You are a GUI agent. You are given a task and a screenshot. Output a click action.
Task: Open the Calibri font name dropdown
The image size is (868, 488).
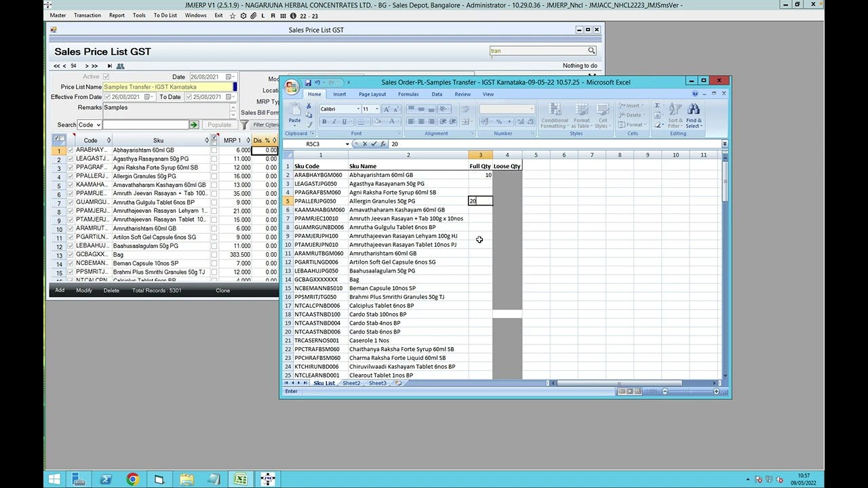[x=357, y=109]
